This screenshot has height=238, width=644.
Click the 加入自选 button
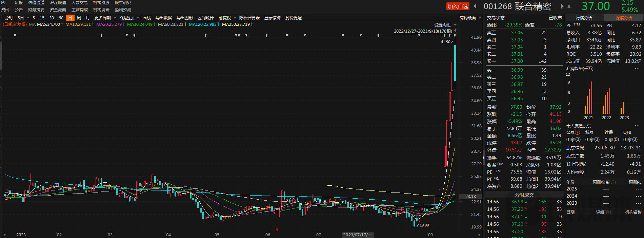[x=458, y=6]
